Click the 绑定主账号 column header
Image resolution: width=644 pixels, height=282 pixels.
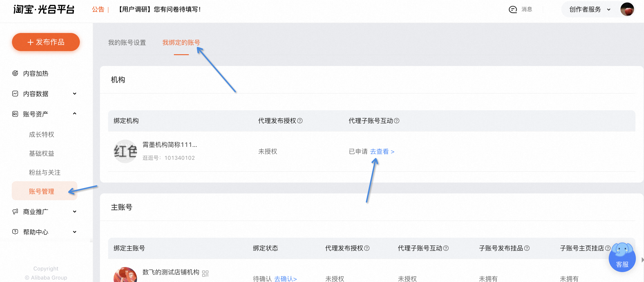point(129,248)
